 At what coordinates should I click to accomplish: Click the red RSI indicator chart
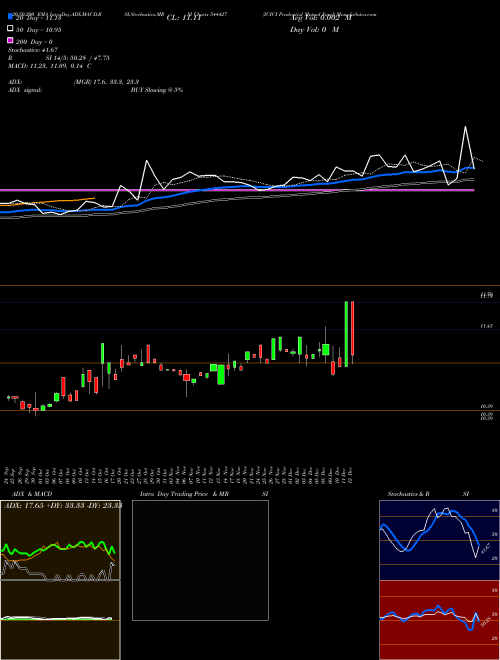point(439,620)
